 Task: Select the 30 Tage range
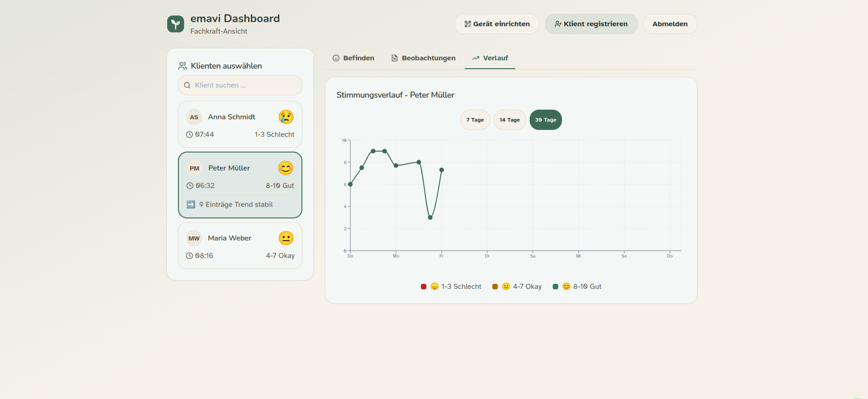click(546, 120)
